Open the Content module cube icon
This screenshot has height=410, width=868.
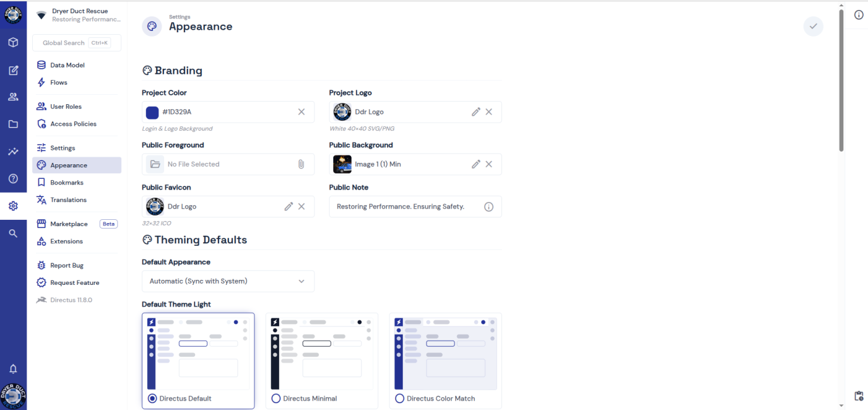[x=13, y=43]
